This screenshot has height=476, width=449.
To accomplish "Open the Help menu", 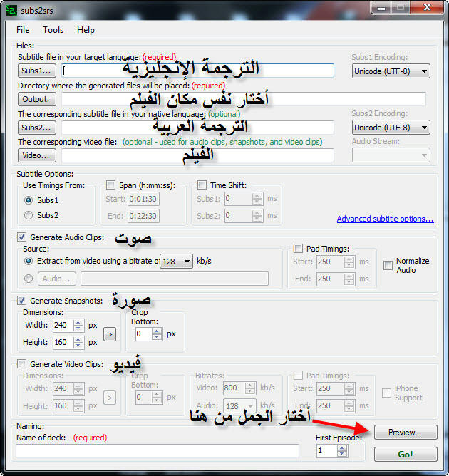I will [86, 30].
